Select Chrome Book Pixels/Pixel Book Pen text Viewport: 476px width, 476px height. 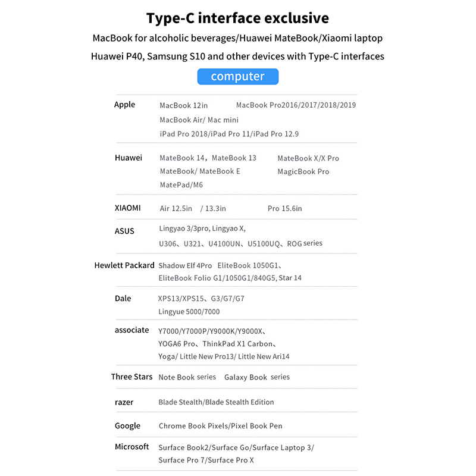click(220, 426)
